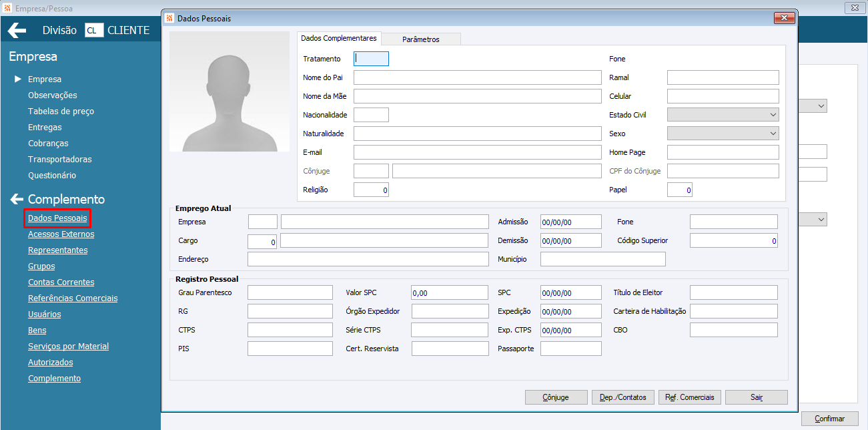Click the CL division code box
868x430 pixels.
[x=94, y=30]
